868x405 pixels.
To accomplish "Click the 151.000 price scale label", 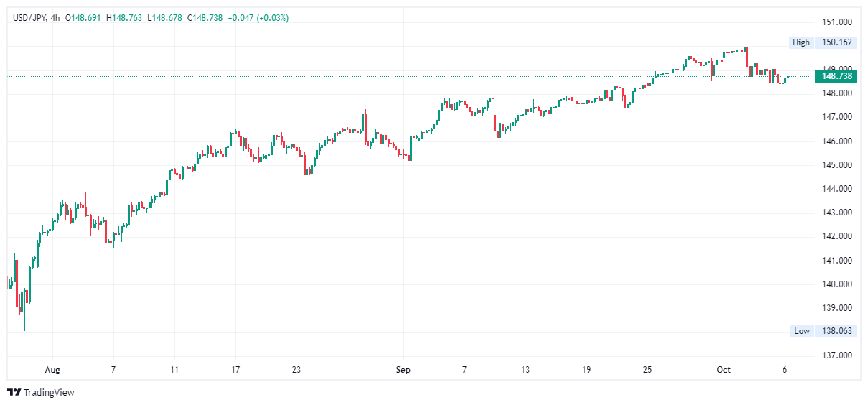I will tap(837, 22).
